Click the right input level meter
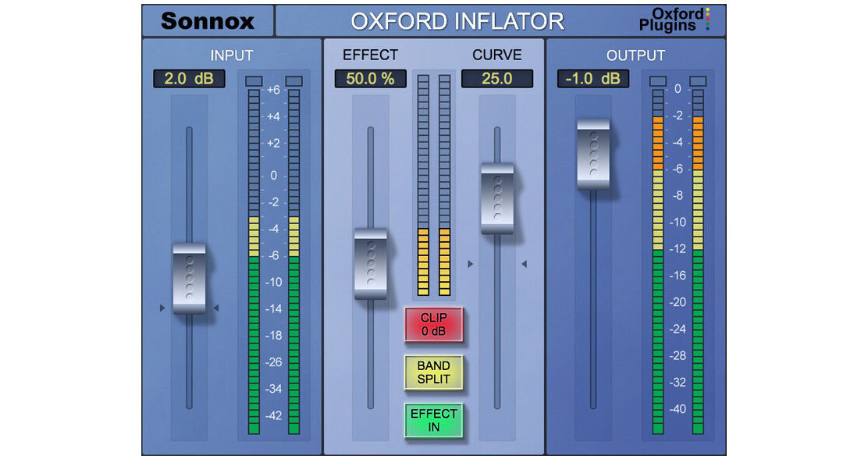The image size is (868, 456). tap(294, 262)
